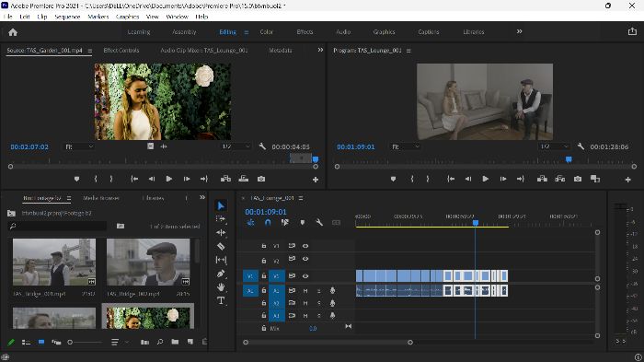Step back one frame in Source monitor

[152, 179]
